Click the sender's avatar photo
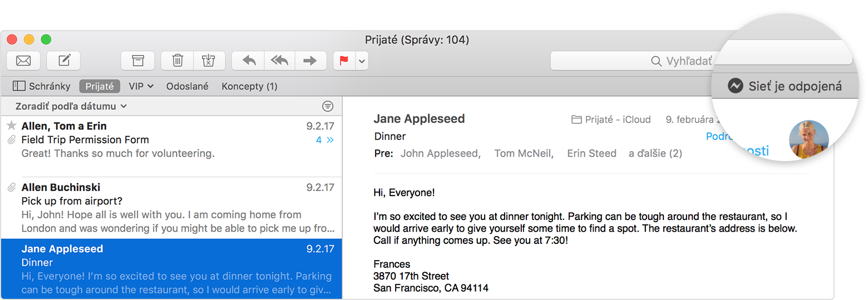The width and height of the screenshot is (868, 300). (809, 139)
